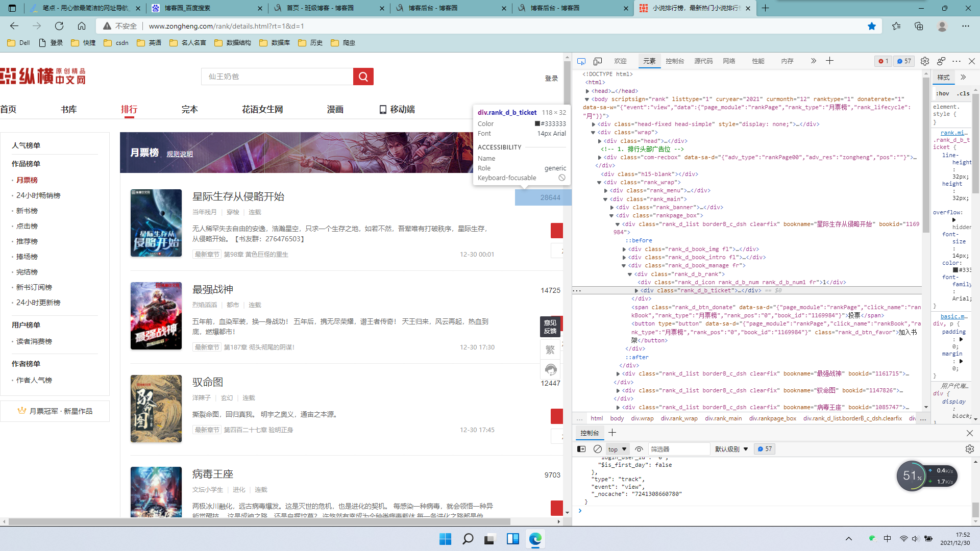Image resolution: width=980 pixels, height=551 pixels.
Task: Open the 完本 navigation menu item
Action: (189, 109)
